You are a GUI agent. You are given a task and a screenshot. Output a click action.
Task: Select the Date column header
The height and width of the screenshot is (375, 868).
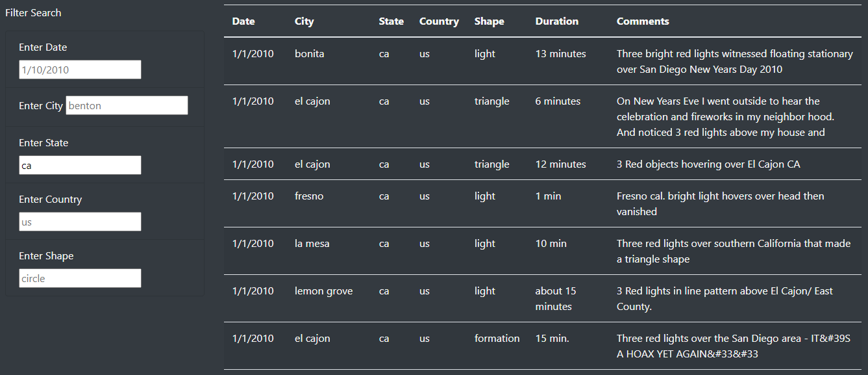pyautogui.click(x=243, y=21)
